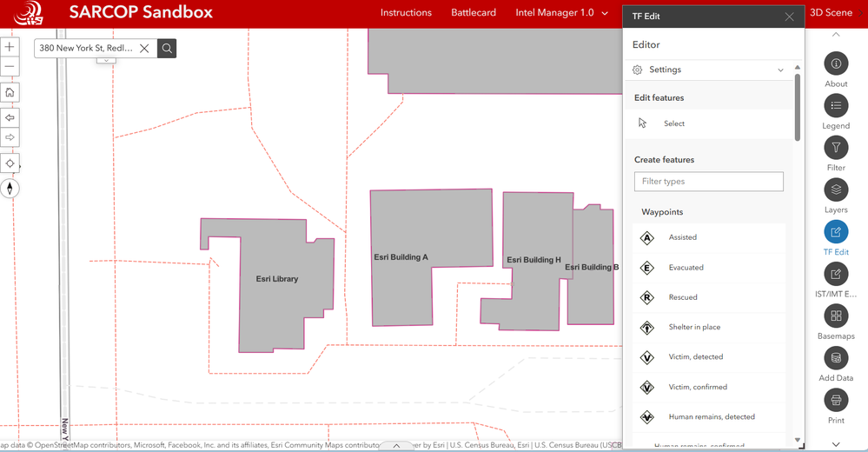868x452 pixels.
Task: Choose the Victim, detected waypoint
Action: [709, 357]
